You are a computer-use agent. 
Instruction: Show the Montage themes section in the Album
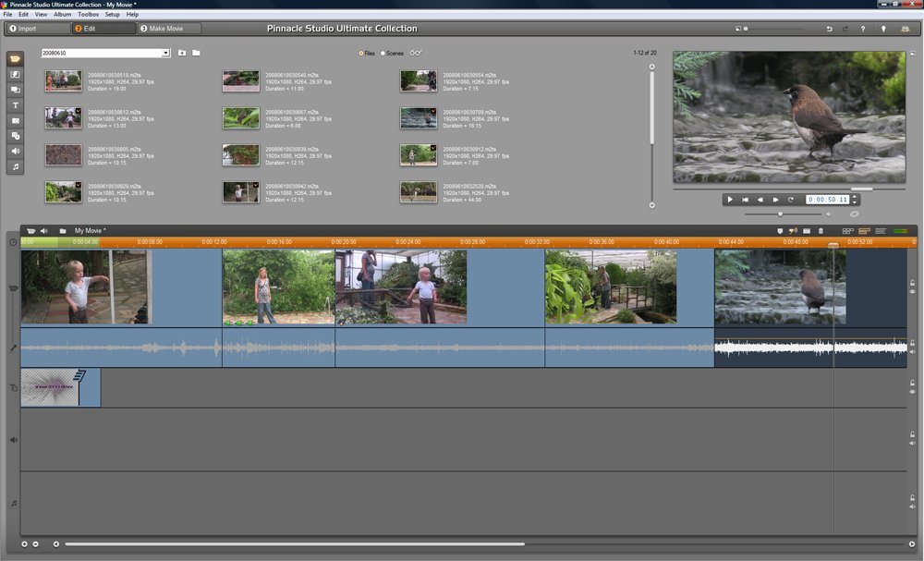click(x=16, y=90)
